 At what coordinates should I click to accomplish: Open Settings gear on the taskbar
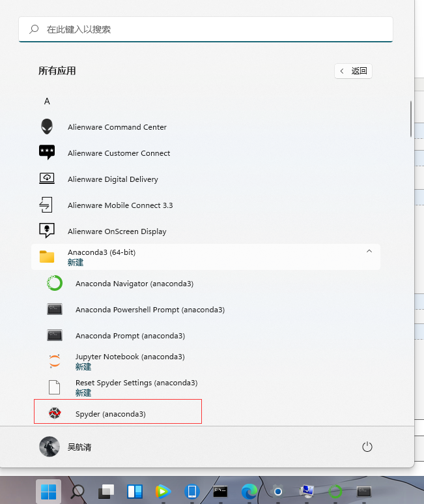click(278, 491)
